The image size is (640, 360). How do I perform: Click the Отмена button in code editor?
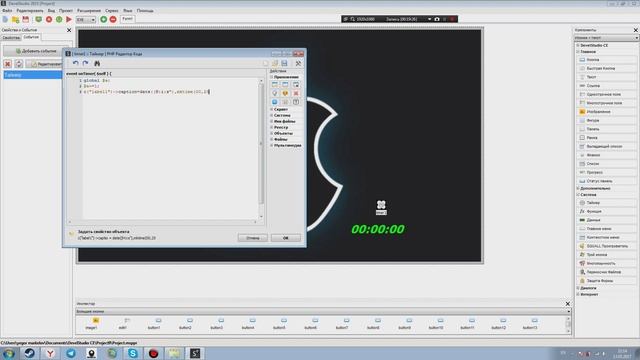253,238
